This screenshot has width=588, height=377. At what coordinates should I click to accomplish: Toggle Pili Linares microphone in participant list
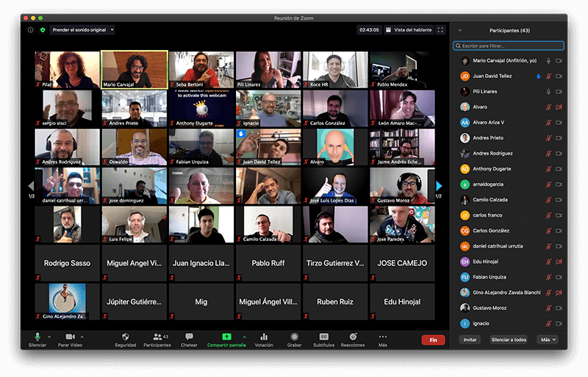click(548, 91)
